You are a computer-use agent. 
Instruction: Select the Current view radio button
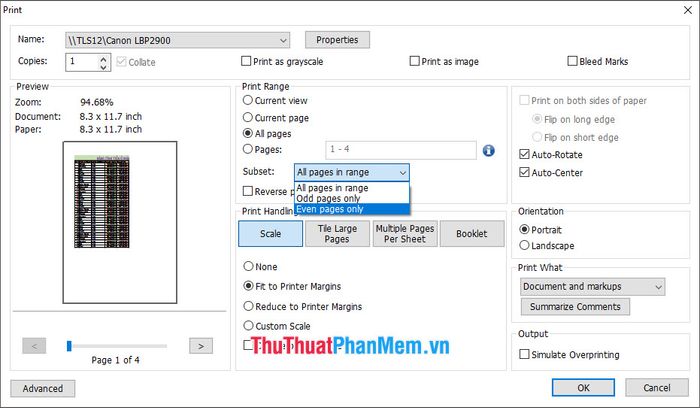[x=248, y=100]
